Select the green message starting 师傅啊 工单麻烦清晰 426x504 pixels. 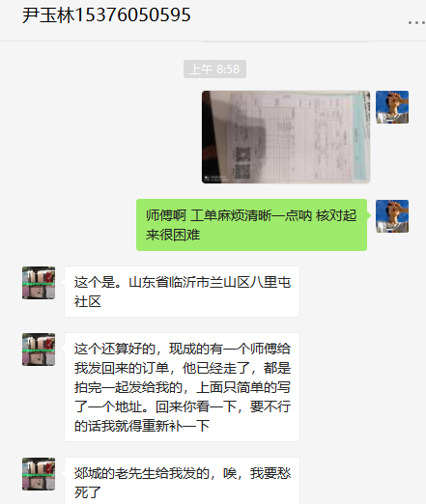point(251,225)
